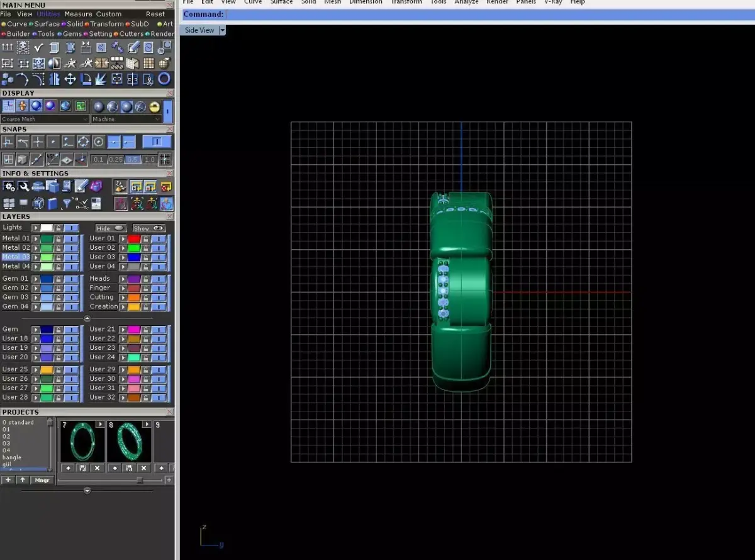This screenshot has height=560, width=755.
Task: Toggle the circle center snap icon
Action: (x=99, y=142)
